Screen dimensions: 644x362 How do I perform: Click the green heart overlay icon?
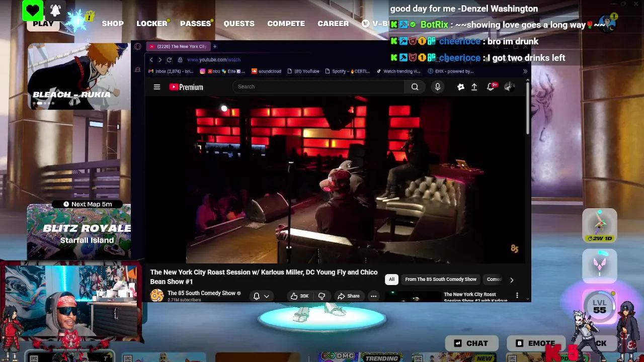(x=33, y=10)
